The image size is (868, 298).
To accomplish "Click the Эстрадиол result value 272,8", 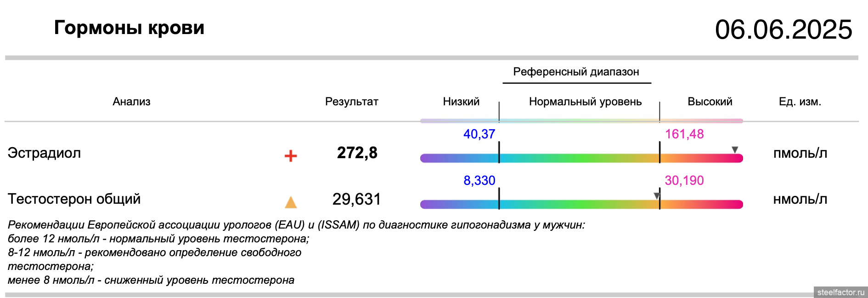I will 357,153.
